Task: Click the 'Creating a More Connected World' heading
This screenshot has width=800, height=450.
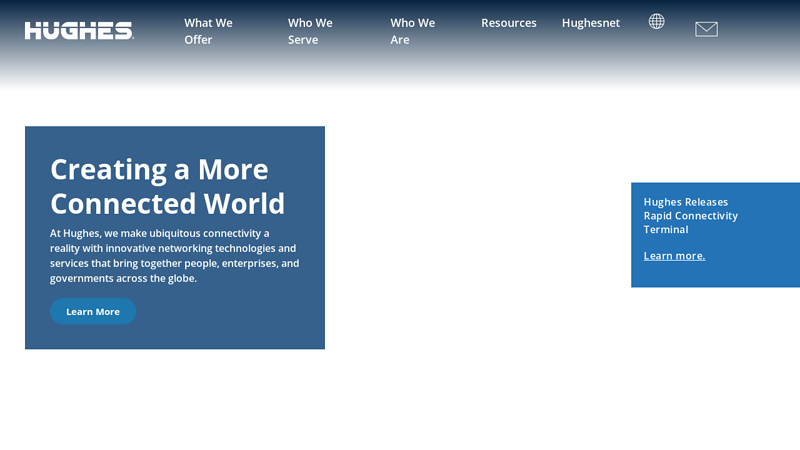Action: tap(167, 185)
